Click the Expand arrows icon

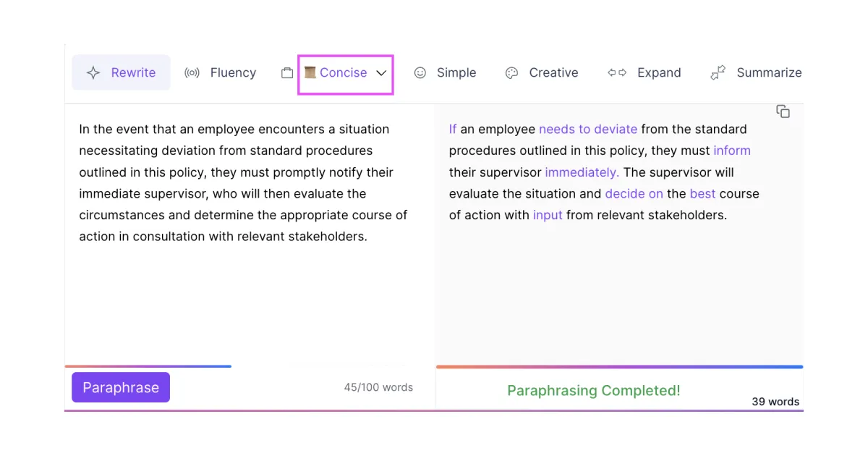click(617, 72)
